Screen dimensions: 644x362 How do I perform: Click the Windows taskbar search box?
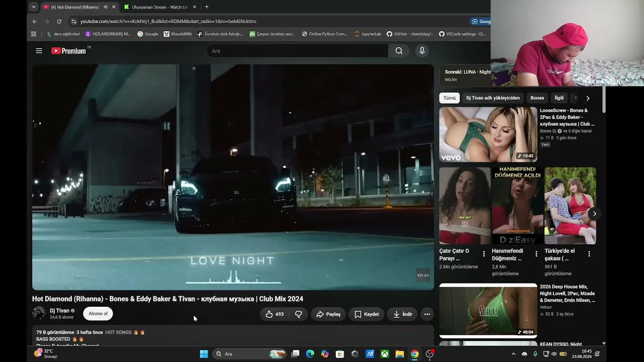[250, 354]
